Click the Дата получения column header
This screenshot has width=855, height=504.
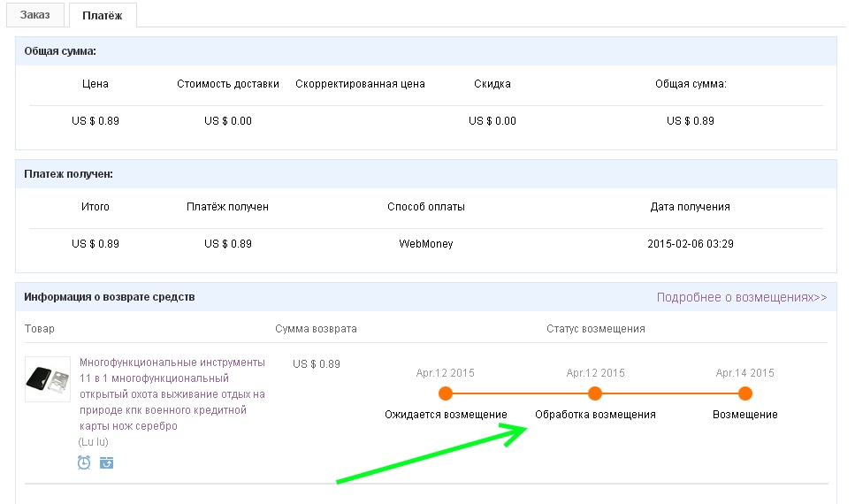691,207
